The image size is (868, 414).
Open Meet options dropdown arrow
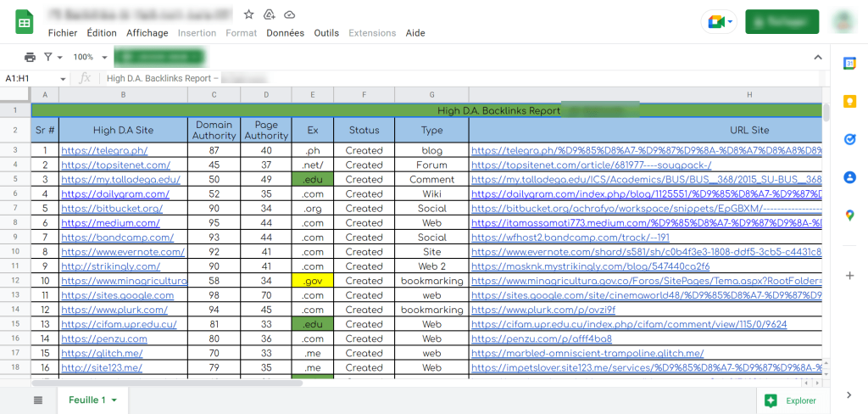click(x=730, y=22)
